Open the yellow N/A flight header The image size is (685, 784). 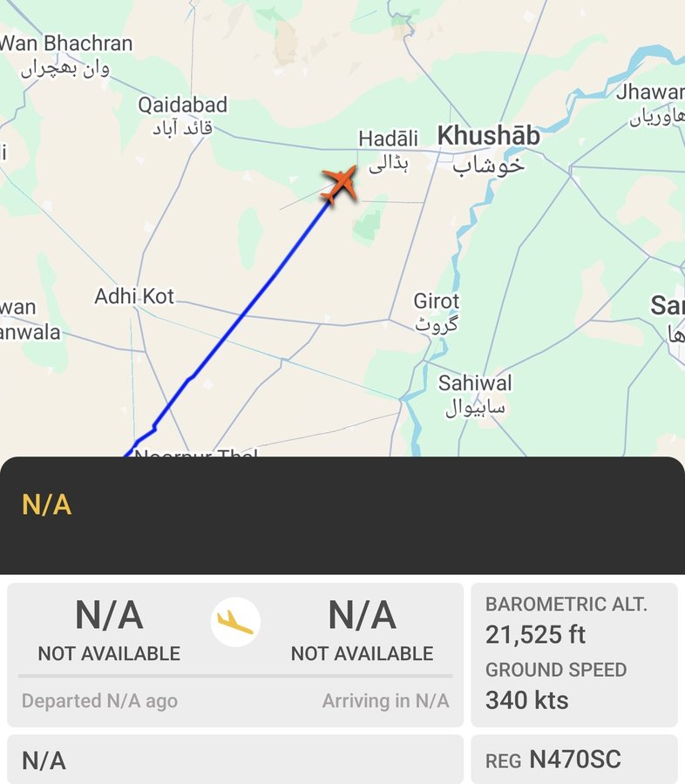tap(47, 505)
